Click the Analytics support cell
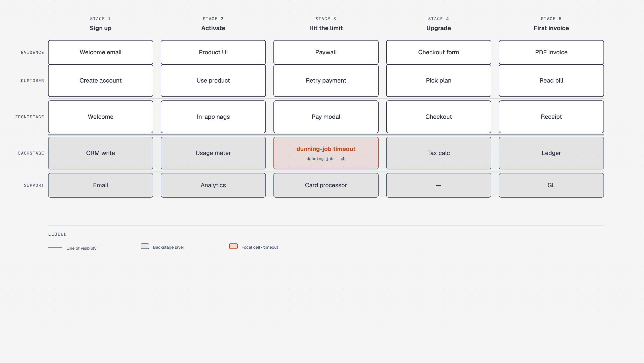The width and height of the screenshot is (644, 363). tap(213, 185)
